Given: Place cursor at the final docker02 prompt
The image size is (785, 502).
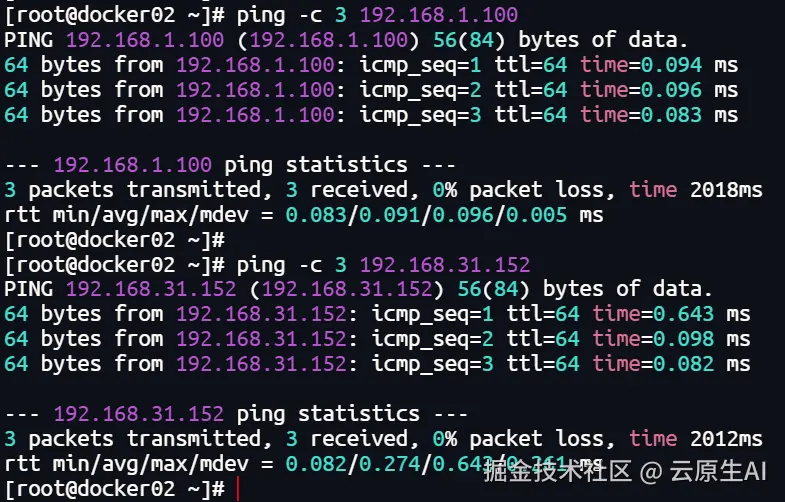Looking at the screenshot, I should tap(237, 488).
